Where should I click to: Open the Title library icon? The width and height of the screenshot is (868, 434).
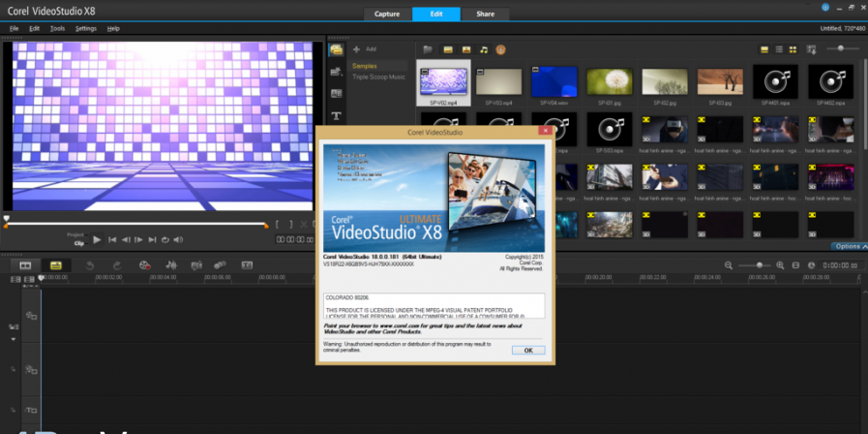tap(336, 116)
